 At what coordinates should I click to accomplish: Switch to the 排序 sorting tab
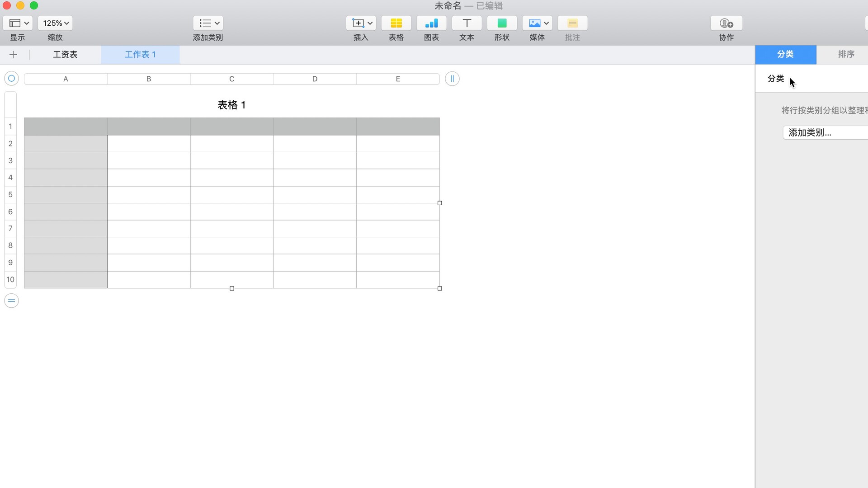pos(845,54)
